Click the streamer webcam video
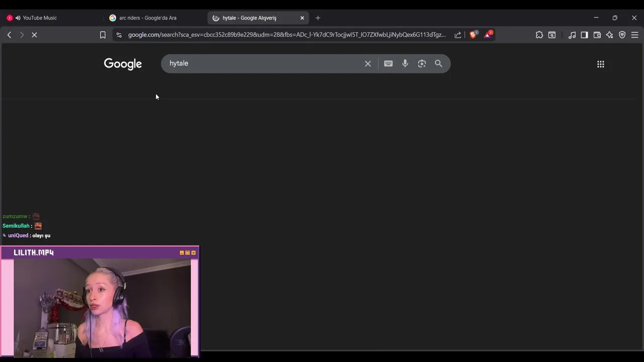This screenshot has width=644, height=362. click(x=102, y=307)
